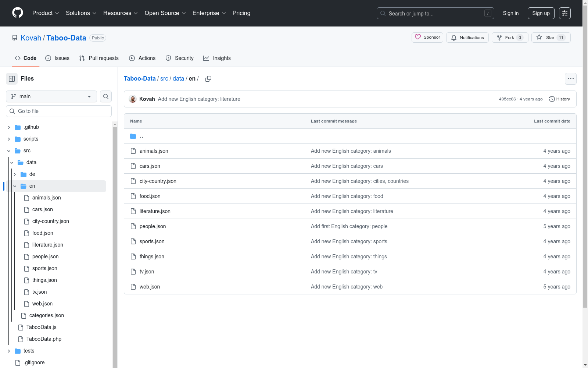The image size is (588, 368).
Task: Click the file icon beside sports.json row
Action: (x=133, y=241)
